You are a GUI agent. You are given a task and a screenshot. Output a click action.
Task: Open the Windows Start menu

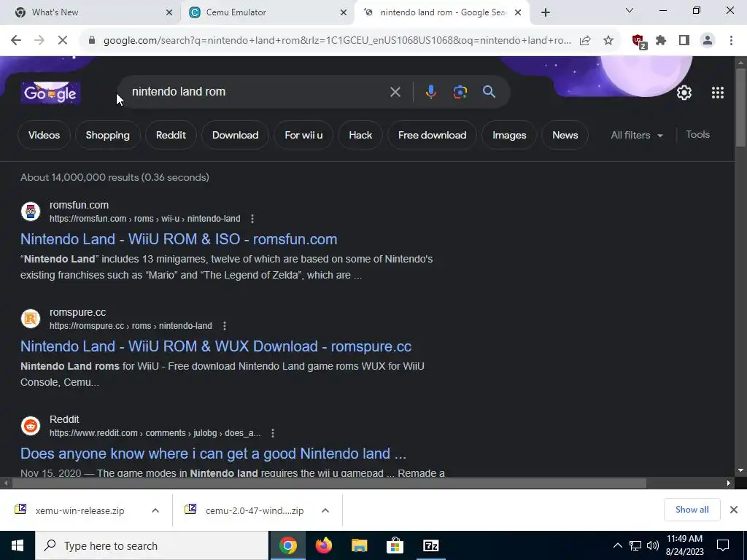point(18,545)
